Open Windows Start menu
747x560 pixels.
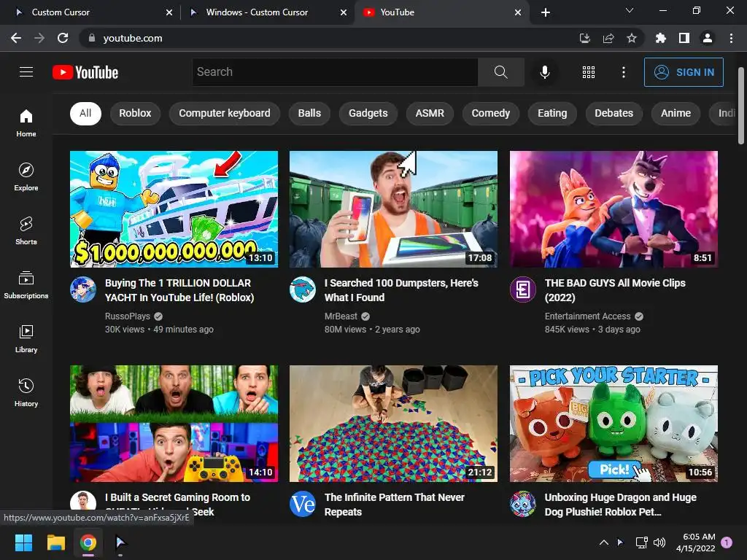point(23,542)
